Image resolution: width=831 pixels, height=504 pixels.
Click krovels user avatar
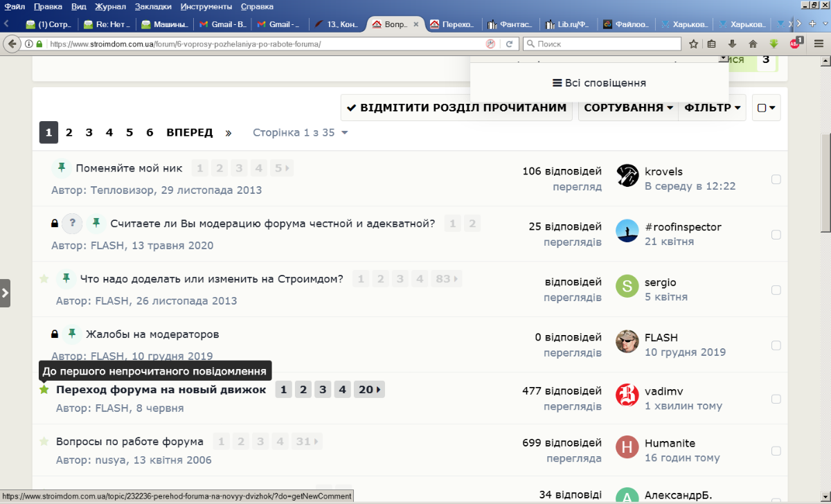click(x=627, y=175)
